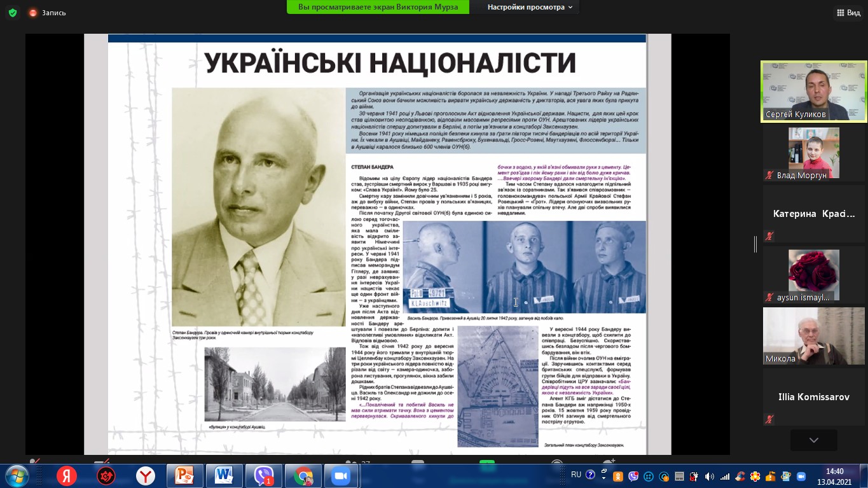Click the muted mic icon on Illia Komissarov tile

coord(769,419)
